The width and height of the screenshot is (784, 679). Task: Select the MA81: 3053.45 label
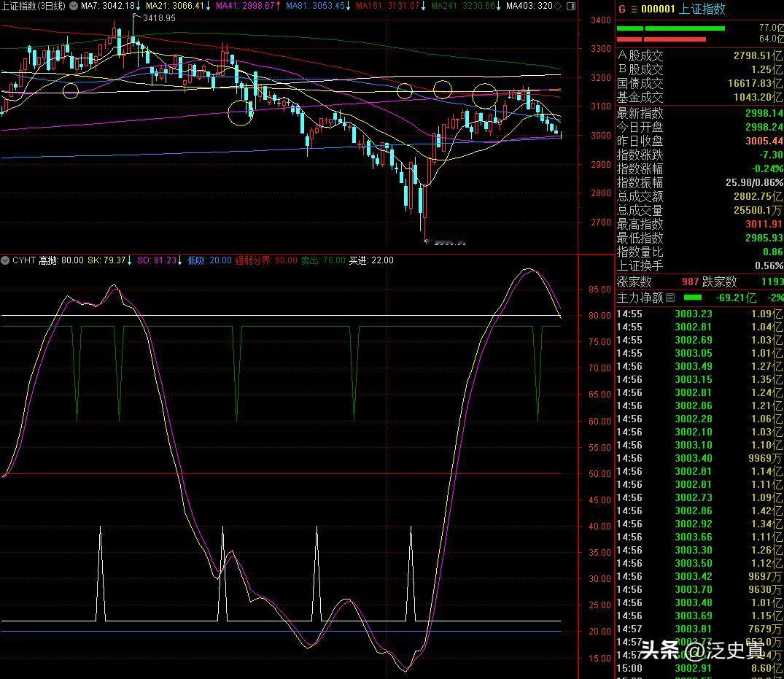pos(315,6)
